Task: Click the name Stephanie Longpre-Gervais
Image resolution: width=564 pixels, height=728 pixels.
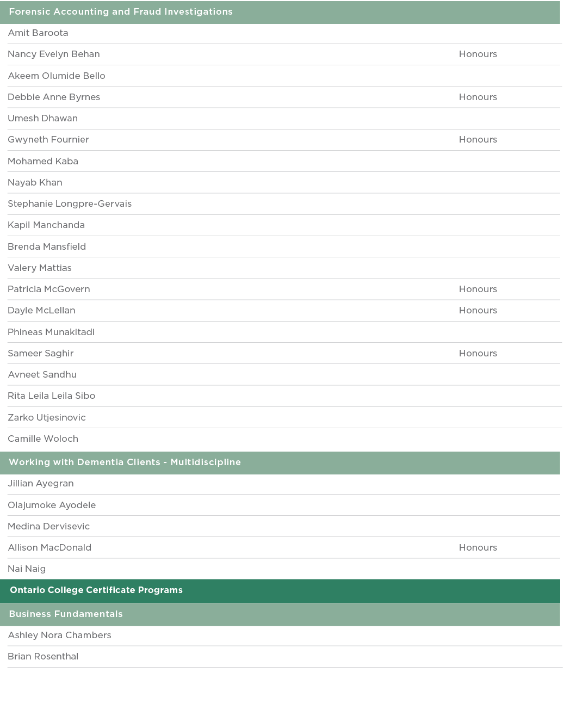Action: (x=70, y=204)
